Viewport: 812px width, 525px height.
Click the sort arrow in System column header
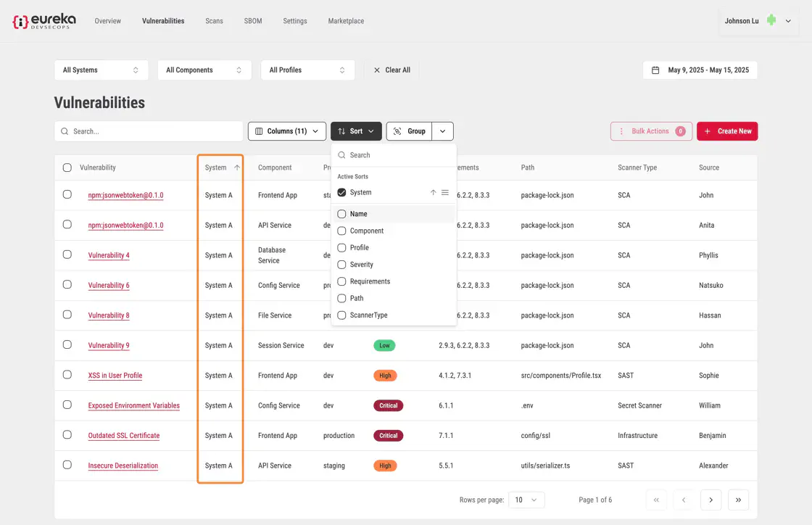[x=237, y=168]
